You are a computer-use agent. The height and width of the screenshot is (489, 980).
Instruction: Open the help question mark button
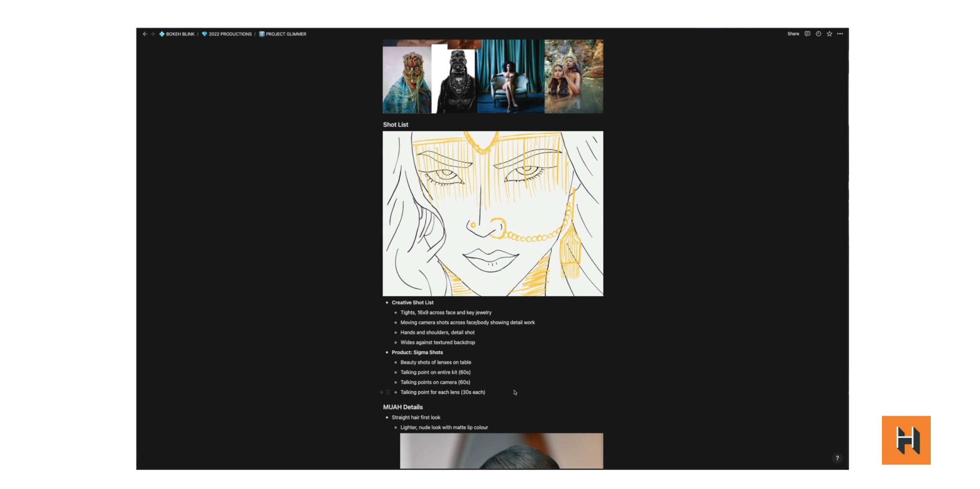(x=837, y=458)
